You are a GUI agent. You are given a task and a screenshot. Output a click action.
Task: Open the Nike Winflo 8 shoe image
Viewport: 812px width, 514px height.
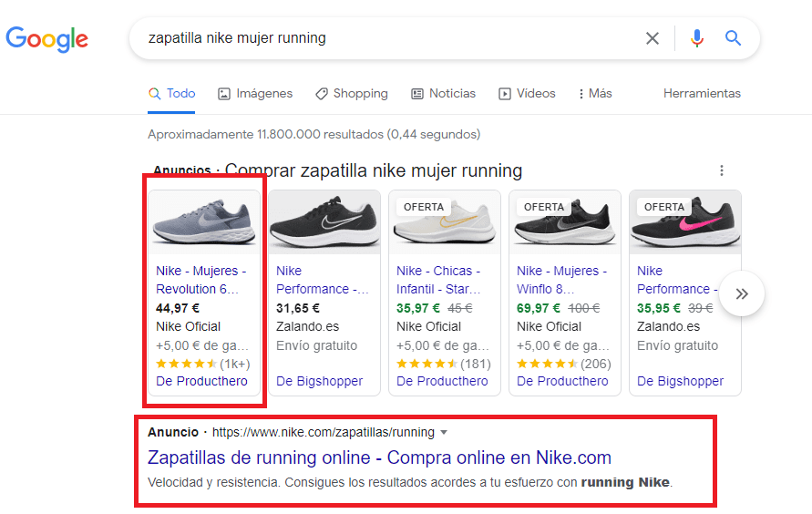coord(564,222)
